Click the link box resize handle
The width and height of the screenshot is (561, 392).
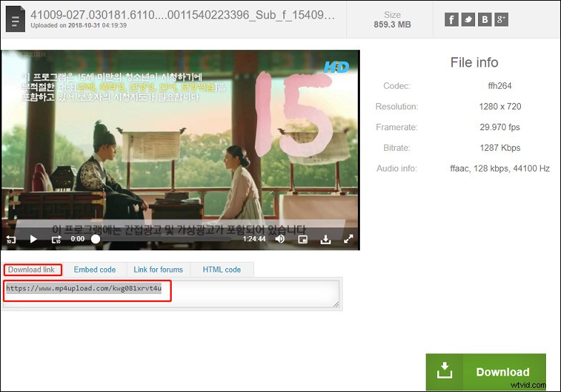pos(336,304)
